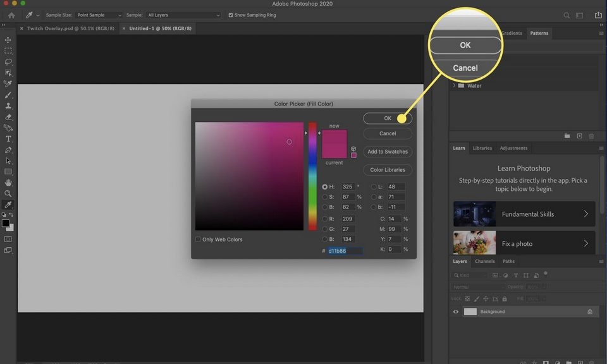Confirm the fill color with OK

point(387,118)
